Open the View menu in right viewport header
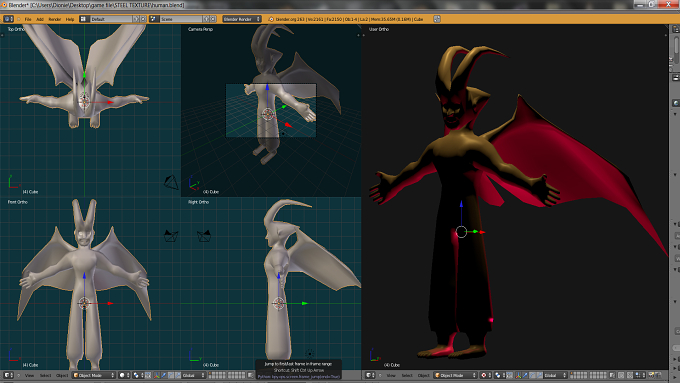680x383 pixels. [391, 375]
